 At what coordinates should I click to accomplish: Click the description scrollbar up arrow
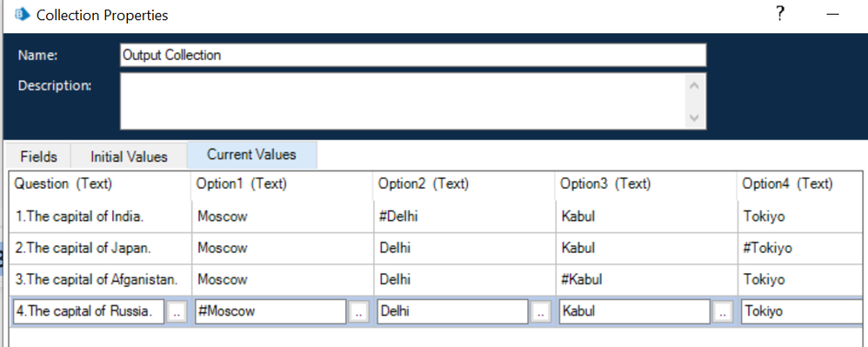click(695, 86)
